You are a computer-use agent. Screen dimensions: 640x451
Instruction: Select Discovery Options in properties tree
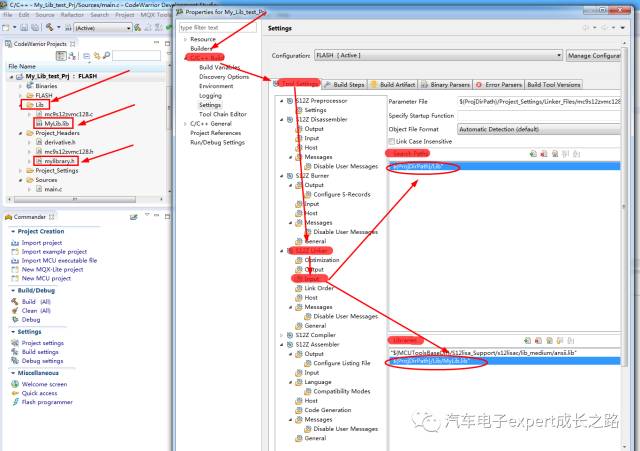point(224,77)
